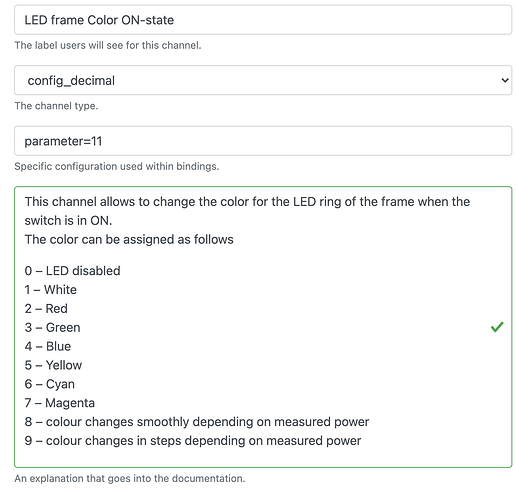This screenshot has height=500, width=516.
Task: Click the green validation checkmark icon
Action: 497,327
